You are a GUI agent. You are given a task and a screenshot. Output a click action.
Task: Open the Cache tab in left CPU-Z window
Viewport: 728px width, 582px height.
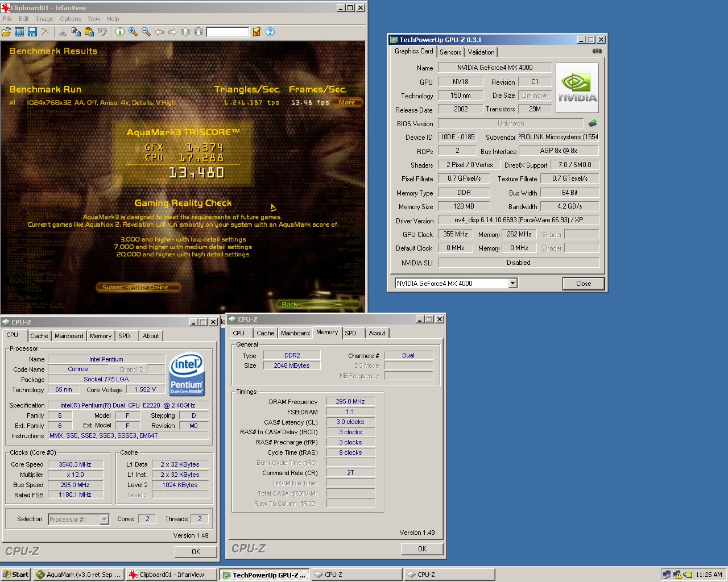39,336
